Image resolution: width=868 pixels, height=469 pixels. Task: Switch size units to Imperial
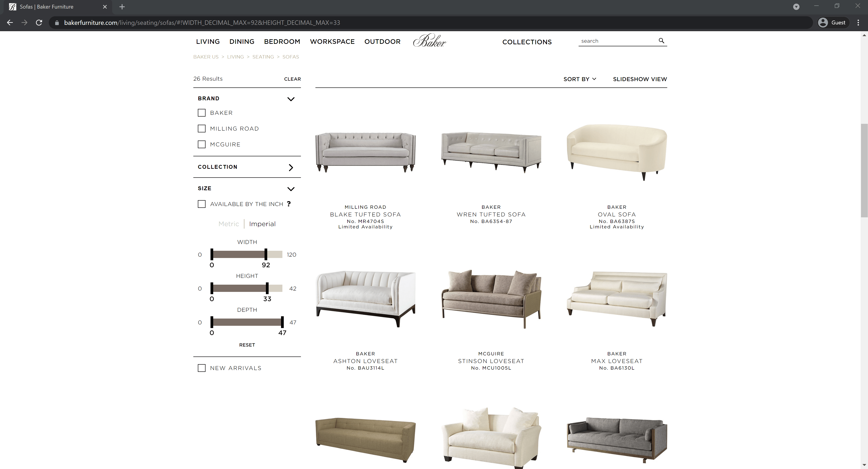click(x=262, y=224)
